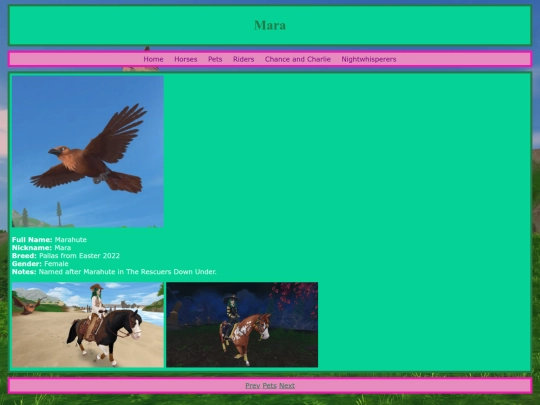Open the night forest horse photo
This screenshot has height=405, width=540.
tap(242, 325)
